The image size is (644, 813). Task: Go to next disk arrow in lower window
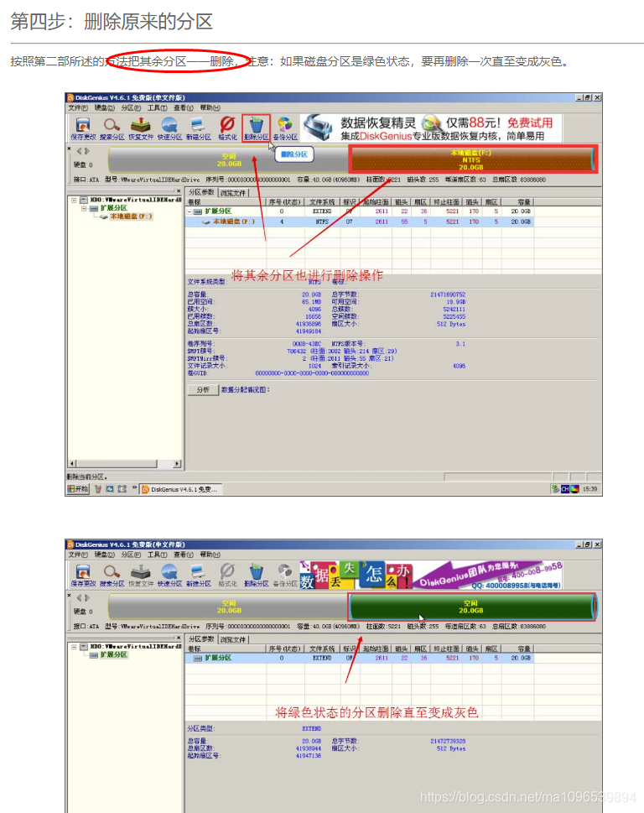point(87,598)
